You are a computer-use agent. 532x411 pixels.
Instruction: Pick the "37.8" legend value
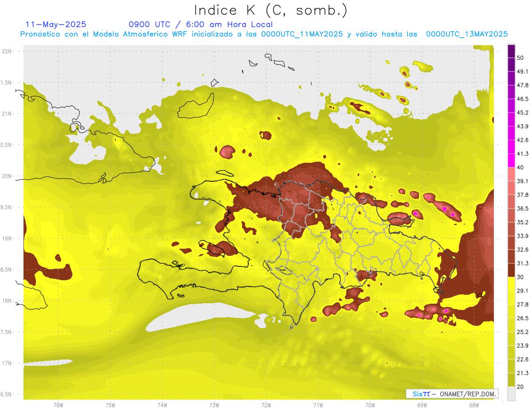pyautogui.click(x=523, y=195)
